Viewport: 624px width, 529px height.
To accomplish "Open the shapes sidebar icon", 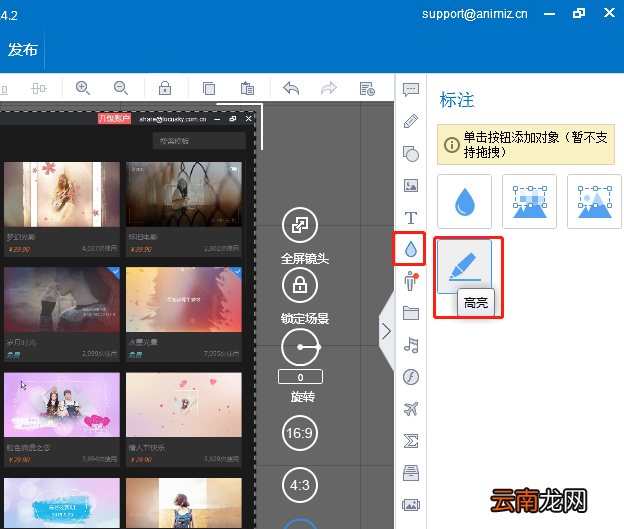I will (x=411, y=154).
